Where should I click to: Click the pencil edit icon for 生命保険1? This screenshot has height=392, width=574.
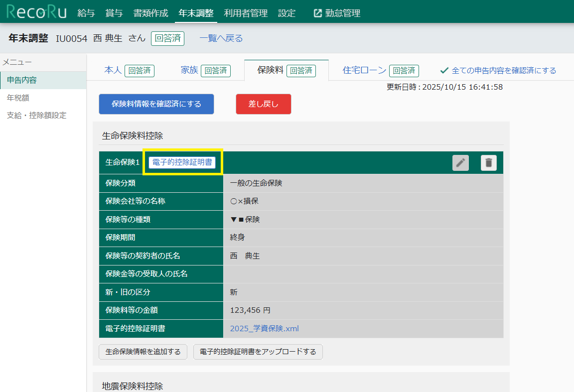click(460, 163)
